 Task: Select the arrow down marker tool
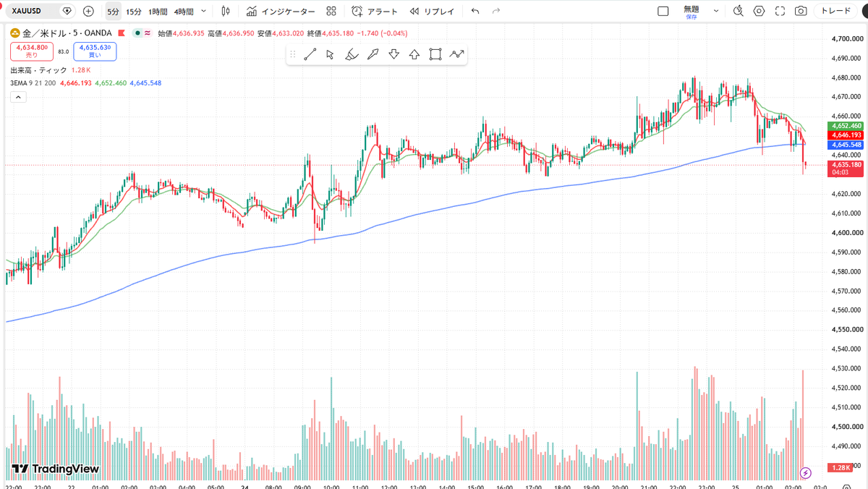point(394,54)
